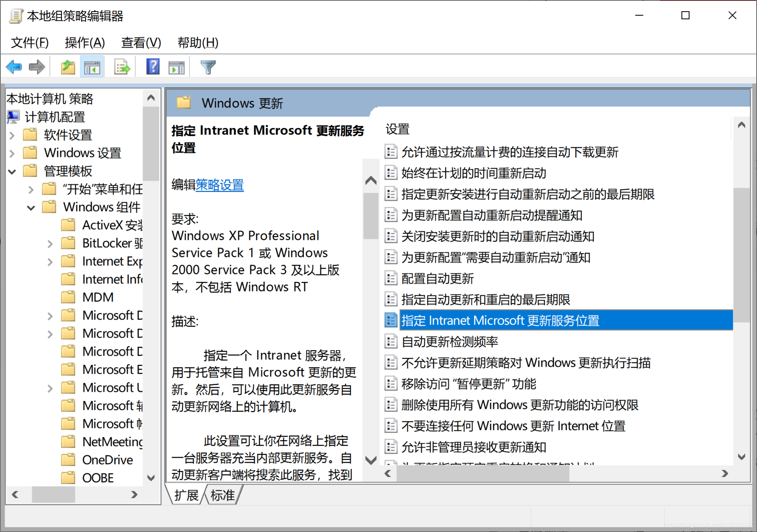
Task: Click the policy icon beside 配置自动更新
Action: tap(391, 278)
